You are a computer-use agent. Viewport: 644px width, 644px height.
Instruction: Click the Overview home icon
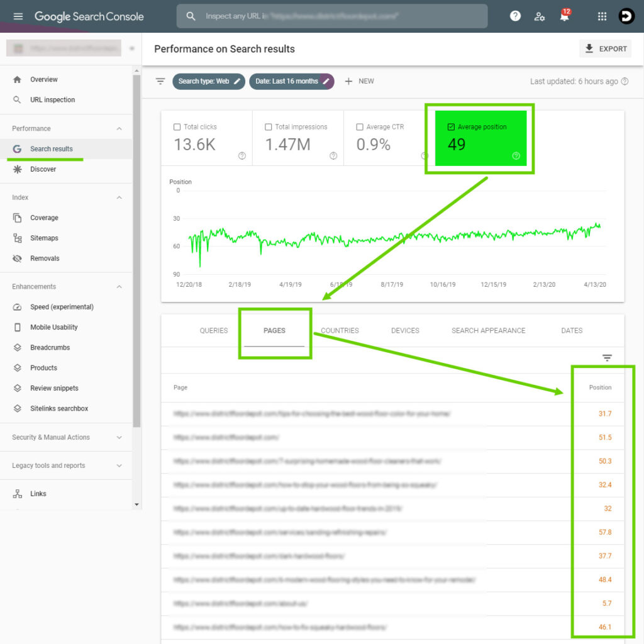tap(17, 80)
